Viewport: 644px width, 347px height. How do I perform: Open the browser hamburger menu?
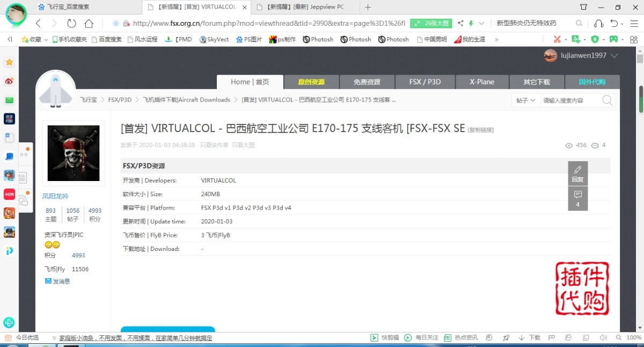coord(634,24)
